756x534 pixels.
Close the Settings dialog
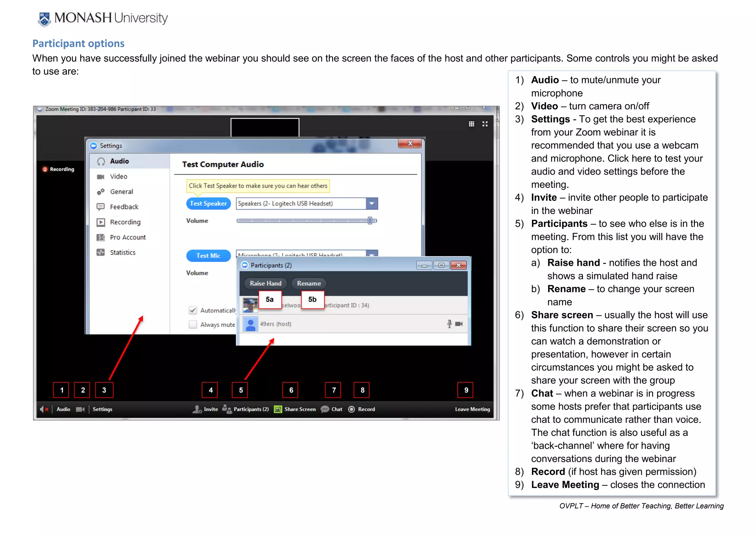pyautogui.click(x=410, y=143)
